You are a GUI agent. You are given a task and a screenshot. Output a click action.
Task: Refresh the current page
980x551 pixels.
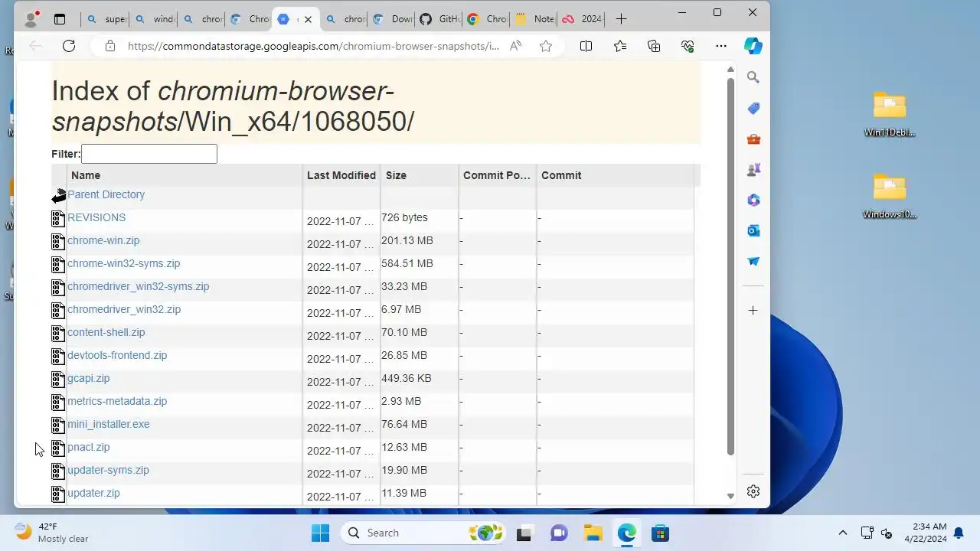pyautogui.click(x=69, y=46)
